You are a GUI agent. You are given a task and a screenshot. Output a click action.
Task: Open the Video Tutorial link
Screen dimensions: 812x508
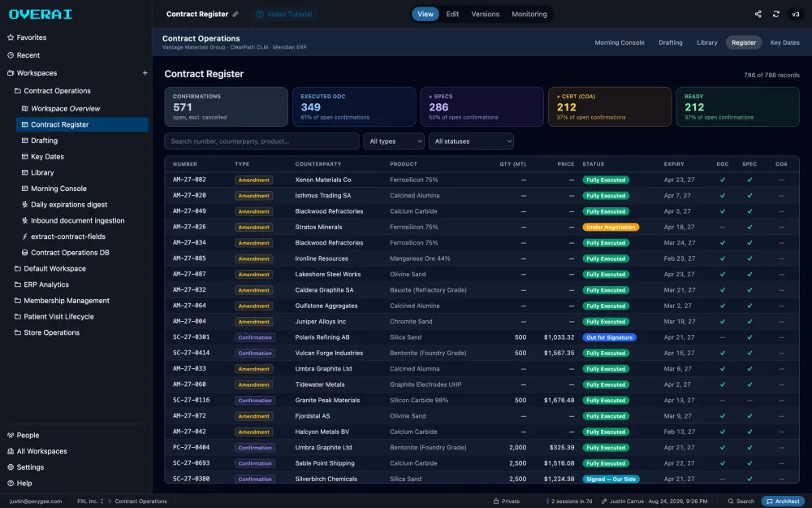[x=284, y=14]
